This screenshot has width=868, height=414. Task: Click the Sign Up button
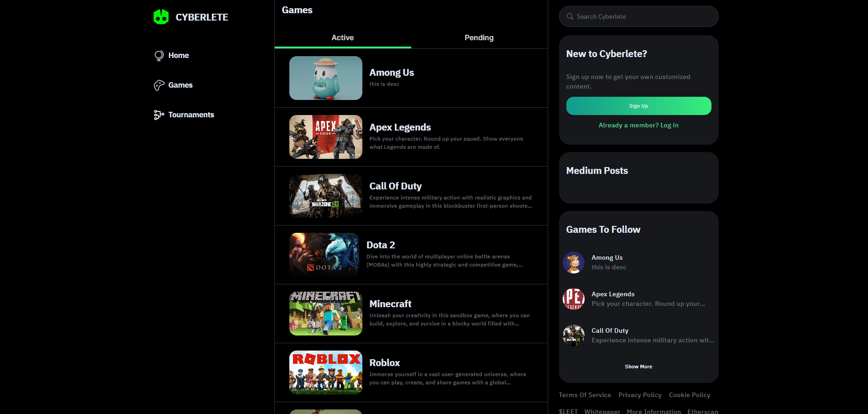pos(639,106)
